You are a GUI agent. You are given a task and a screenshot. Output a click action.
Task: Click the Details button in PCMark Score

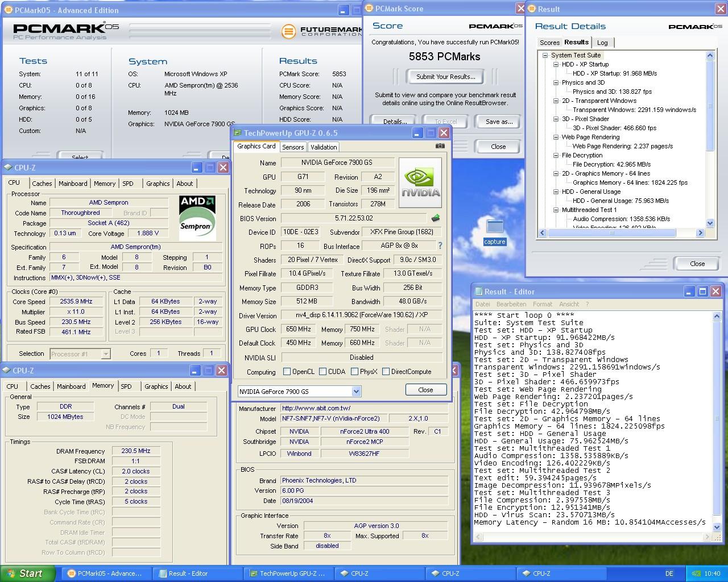pos(395,121)
